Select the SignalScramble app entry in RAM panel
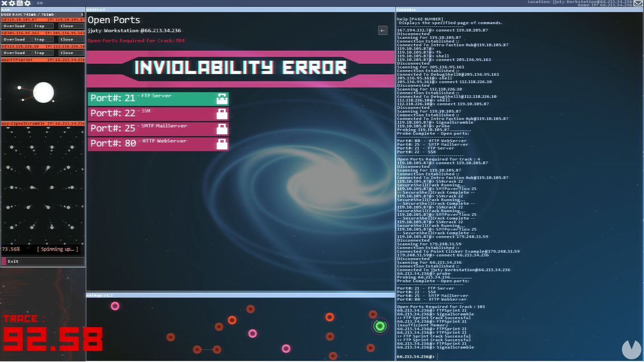The height and width of the screenshot is (362, 644). click(x=43, y=122)
